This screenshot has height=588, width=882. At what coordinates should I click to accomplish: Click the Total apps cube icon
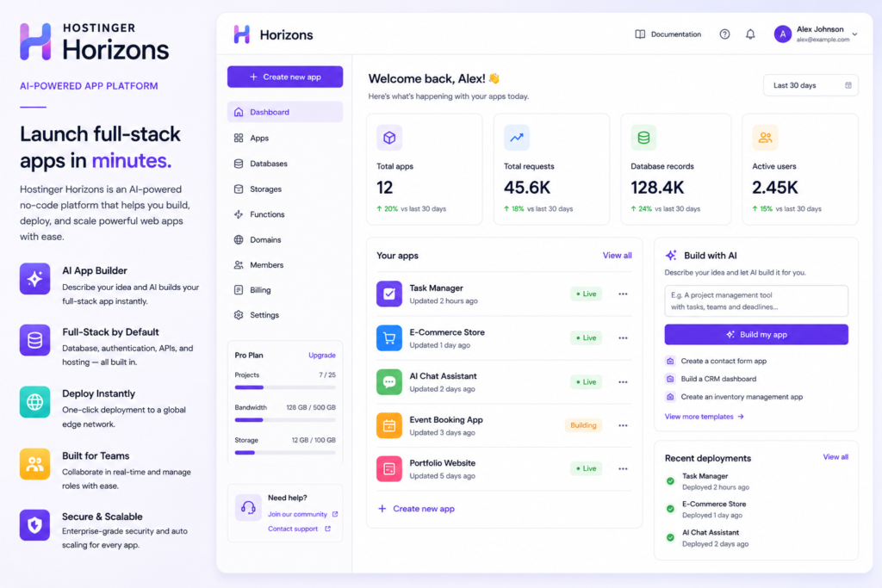coord(389,138)
